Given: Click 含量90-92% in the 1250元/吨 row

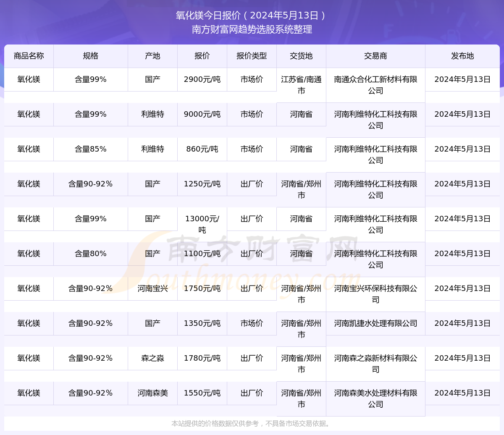Looking at the screenshot, I should tap(91, 184).
